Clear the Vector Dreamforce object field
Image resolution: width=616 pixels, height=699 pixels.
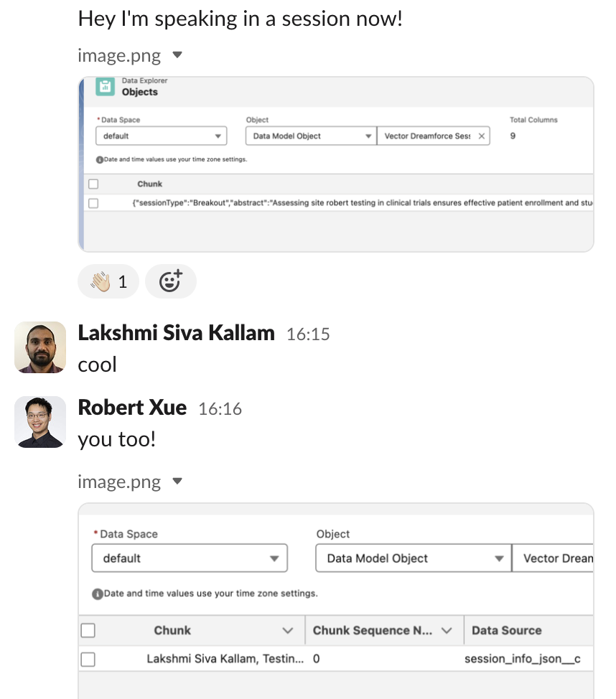coord(481,136)
